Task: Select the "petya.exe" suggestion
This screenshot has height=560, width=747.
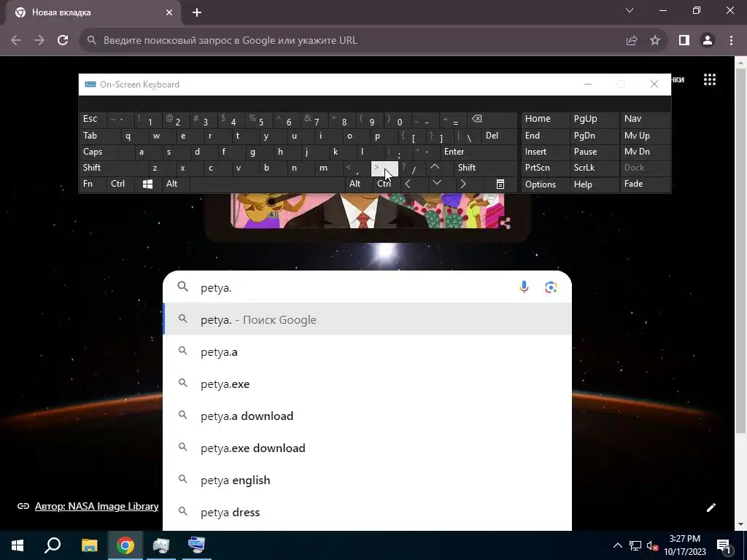Action: [x=368, y=384]
